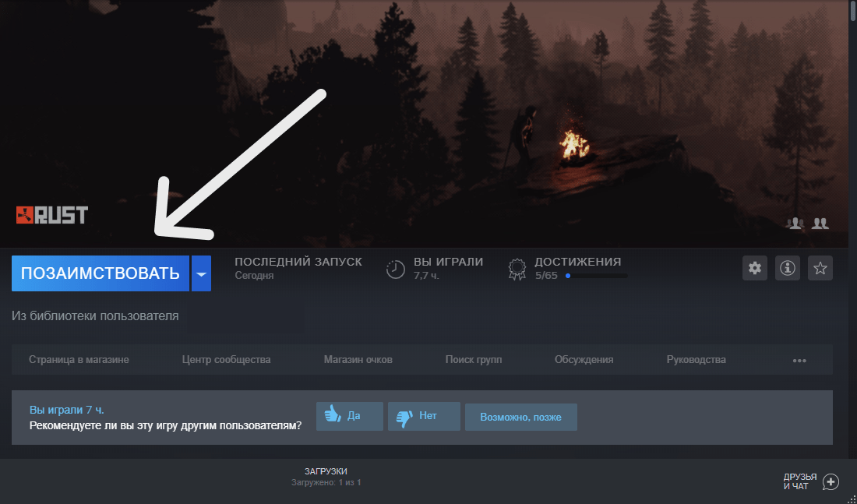Click the first friends icon on banner

pos(795,223)
